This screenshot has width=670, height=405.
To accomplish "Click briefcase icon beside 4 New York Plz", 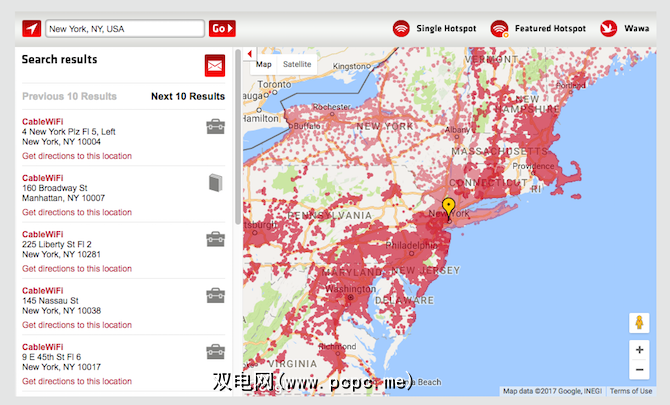I will 215,126.
